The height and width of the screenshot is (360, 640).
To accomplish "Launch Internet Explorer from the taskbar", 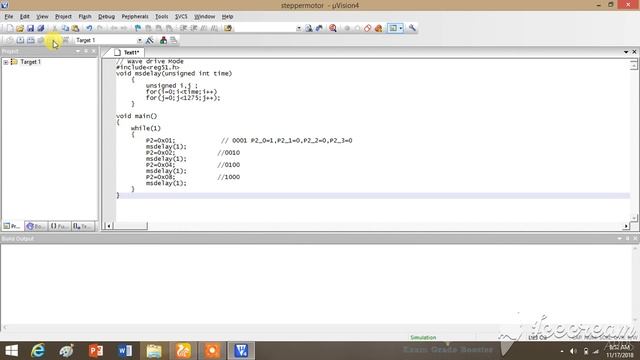I will 38,351.
